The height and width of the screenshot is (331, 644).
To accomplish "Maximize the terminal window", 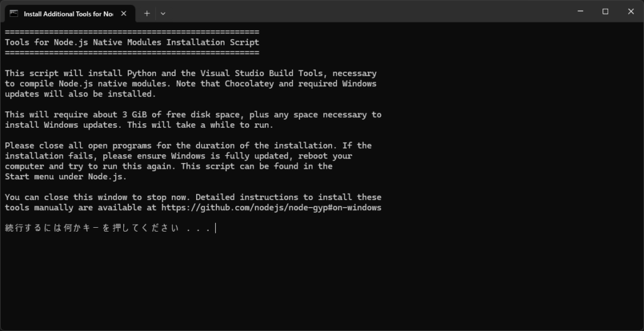I will tap(606, 11).
